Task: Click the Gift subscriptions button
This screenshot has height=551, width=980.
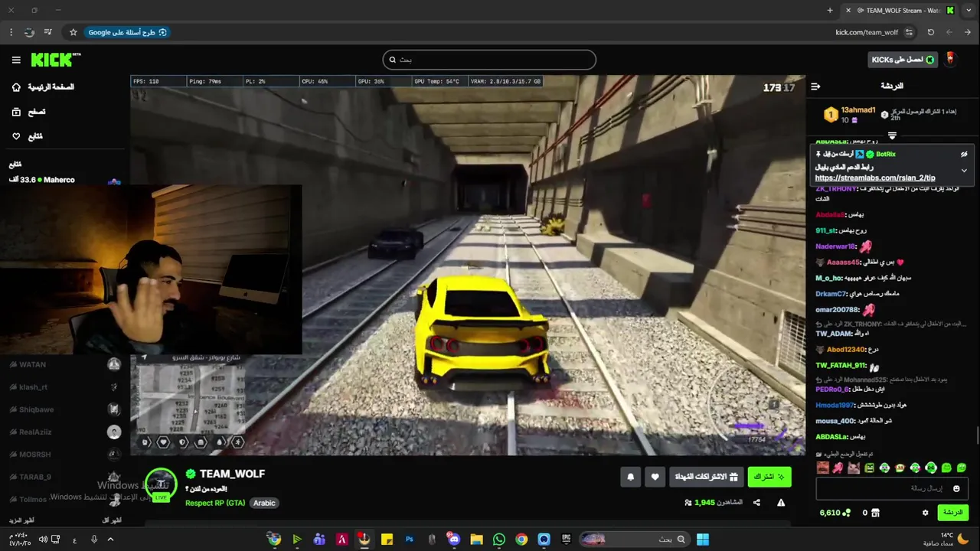Action: point(706,477)
